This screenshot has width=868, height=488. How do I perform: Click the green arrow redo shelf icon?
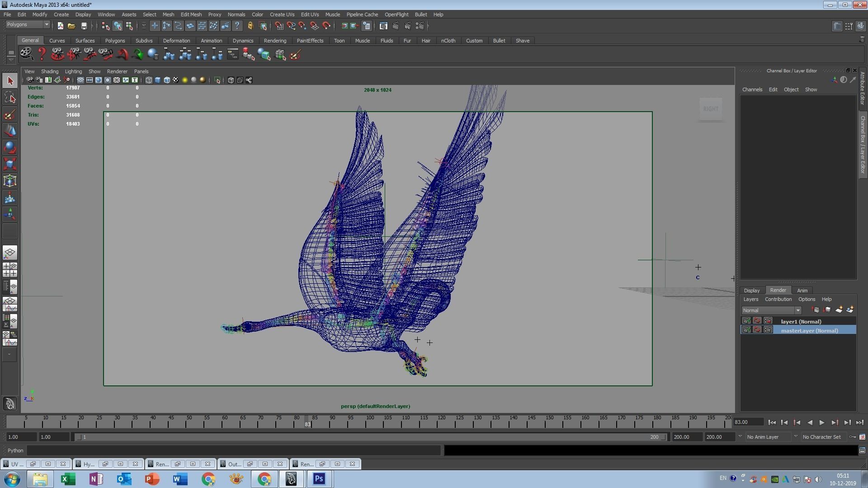coord(138,55)
